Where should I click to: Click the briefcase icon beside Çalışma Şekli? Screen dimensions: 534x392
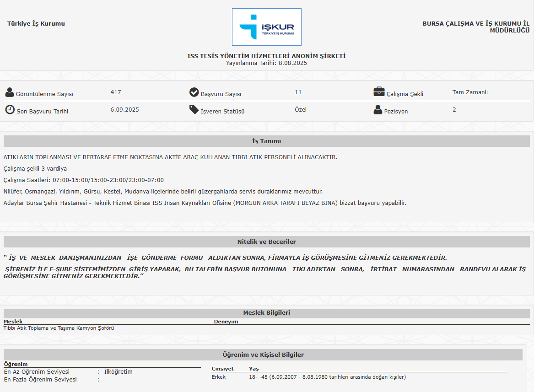coord(379,92)
